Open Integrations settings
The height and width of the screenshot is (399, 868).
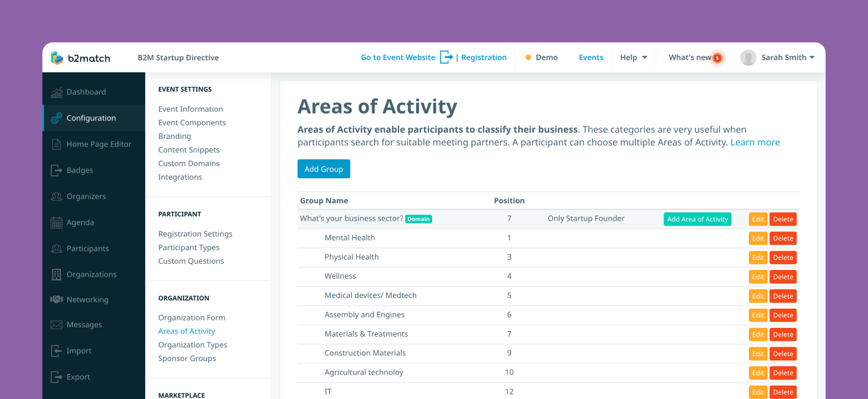point(180,177)
